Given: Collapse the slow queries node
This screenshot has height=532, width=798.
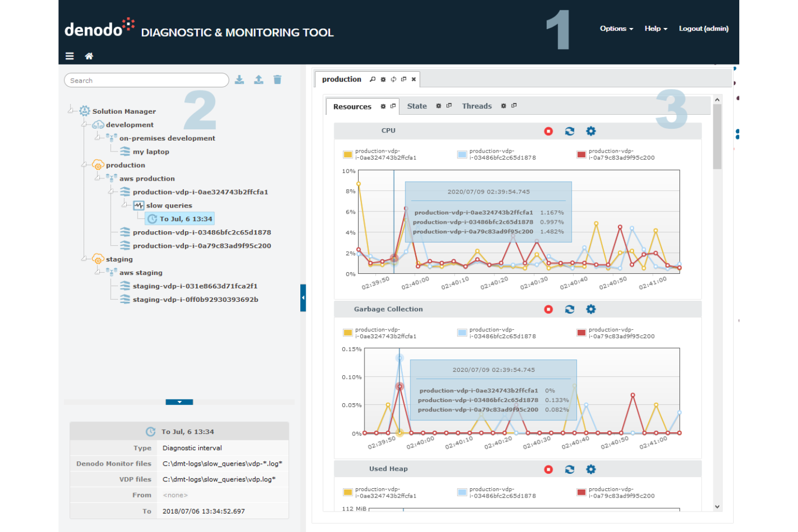Looking at the screenshot, I should [x=125, y=205].
